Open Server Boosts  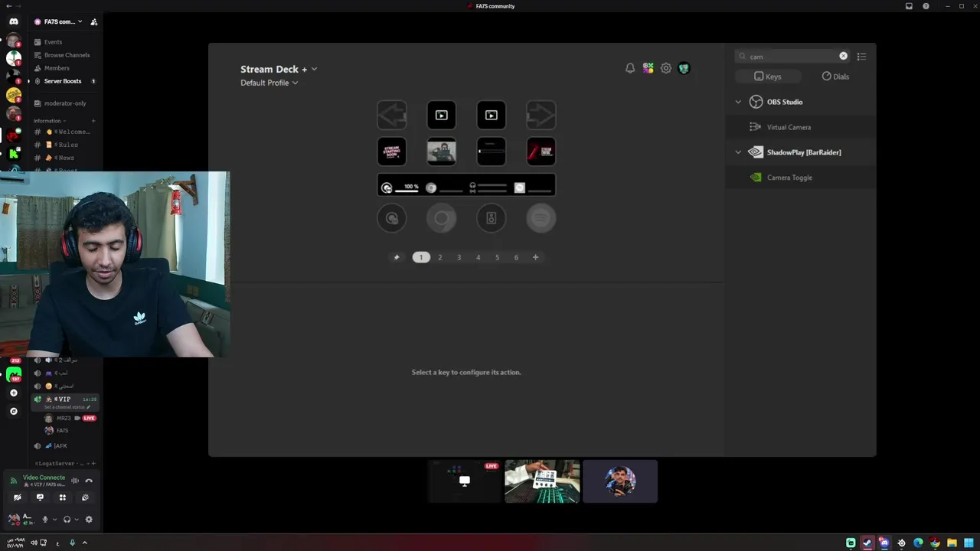coord(64,81)
